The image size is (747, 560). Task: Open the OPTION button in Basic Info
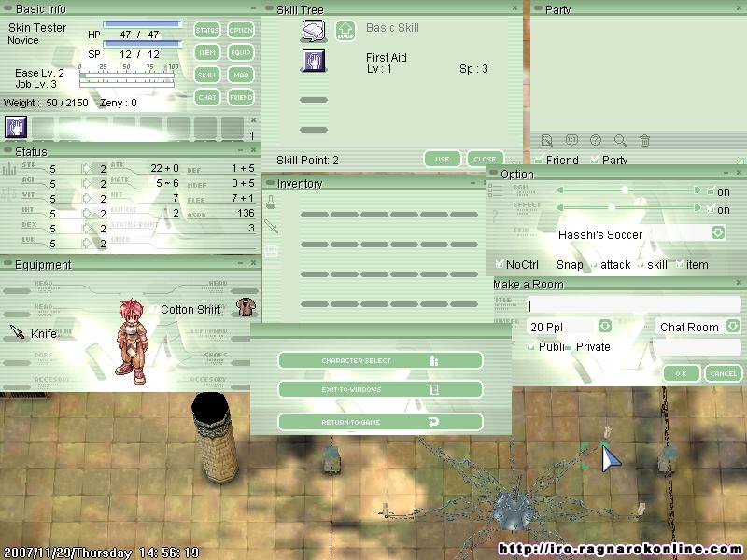pyautogui.click(x=241, y=30)
